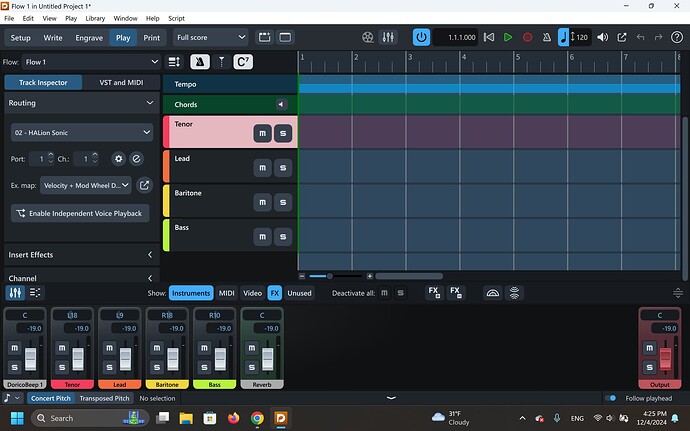Toggle the Follow playhead switch
Screen dimensions: 690x431
click(x=610, y=398)
